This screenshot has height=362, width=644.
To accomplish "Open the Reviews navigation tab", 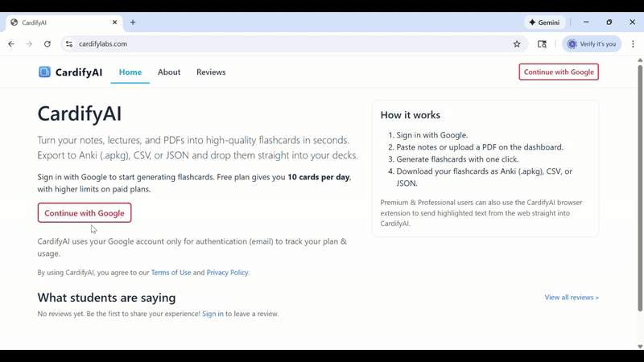I will click(x=211, y=72).
